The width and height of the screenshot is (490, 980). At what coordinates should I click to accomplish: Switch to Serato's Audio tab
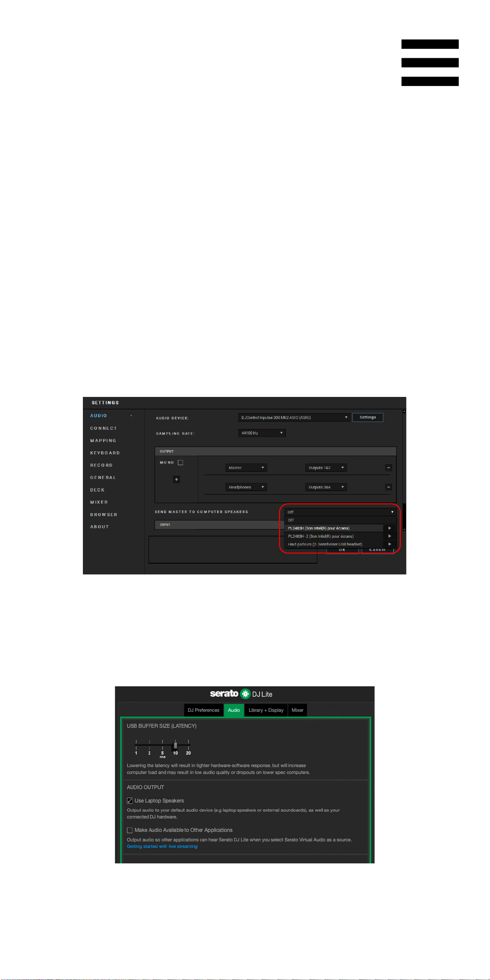click(x=234, y=710)
